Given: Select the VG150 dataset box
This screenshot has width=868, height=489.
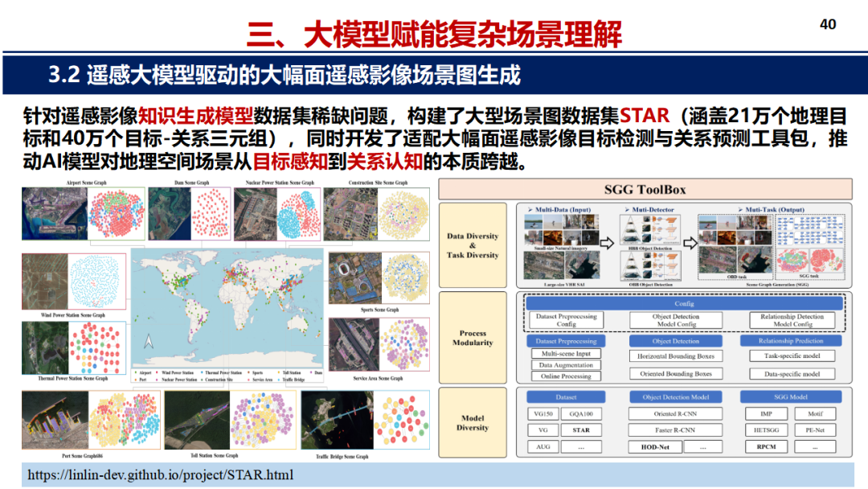Looking at the screenshot, I should pos(543,413).
